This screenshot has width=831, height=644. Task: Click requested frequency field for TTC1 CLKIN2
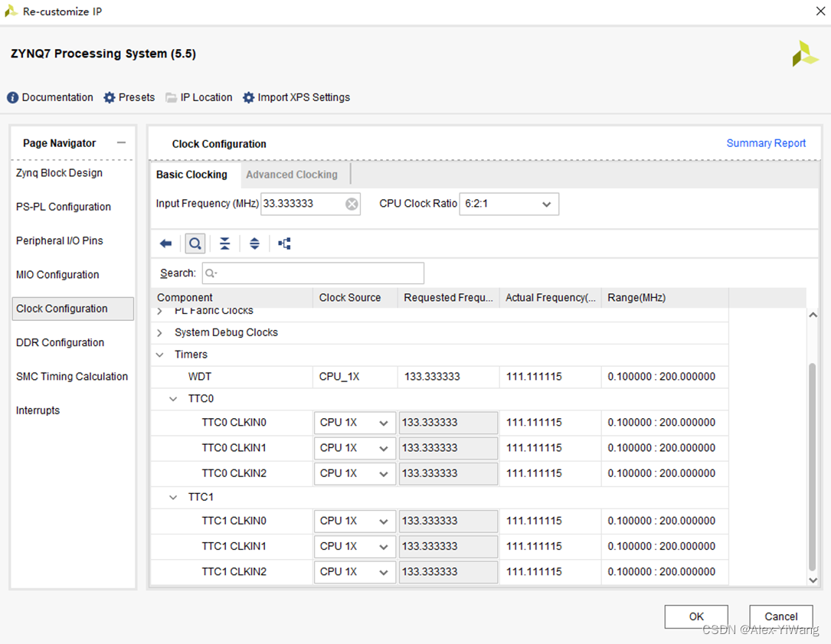[x=448, y=573]
